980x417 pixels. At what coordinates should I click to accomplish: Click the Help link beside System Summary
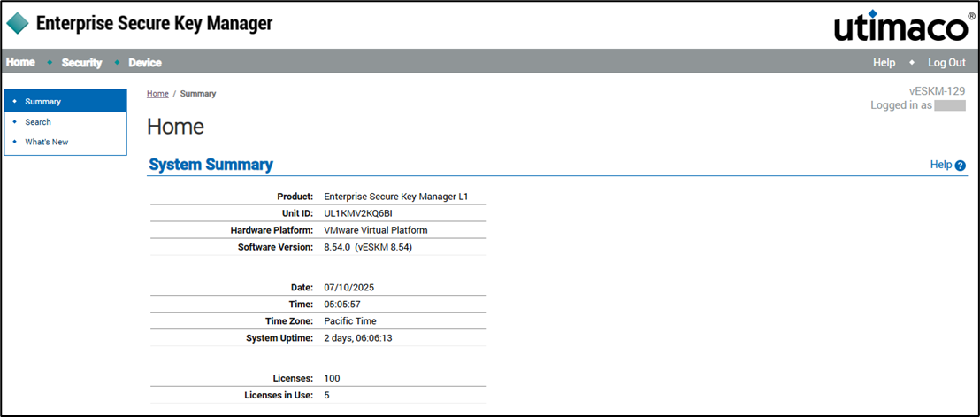click(x=941, y=165)
